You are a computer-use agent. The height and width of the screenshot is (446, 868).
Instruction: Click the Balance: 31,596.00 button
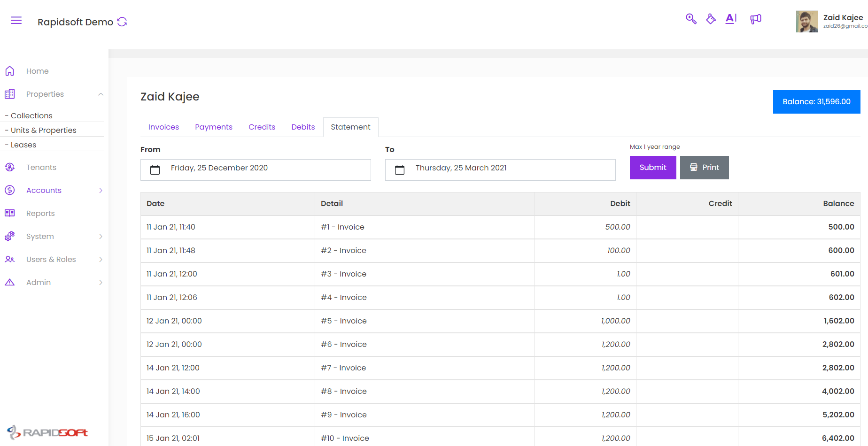[x=817, y=102]
